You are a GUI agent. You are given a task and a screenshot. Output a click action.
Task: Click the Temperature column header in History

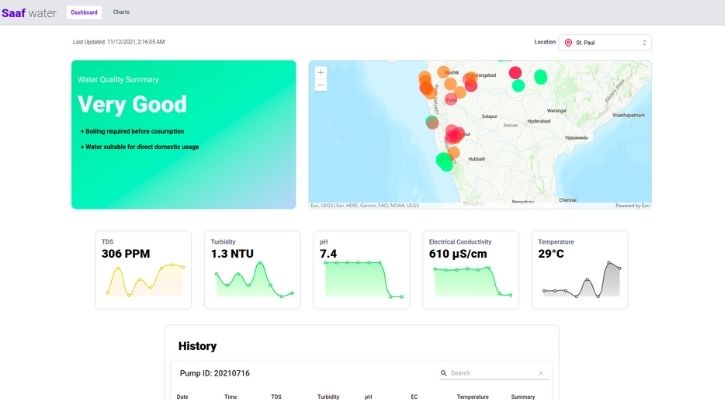(472, 397)
